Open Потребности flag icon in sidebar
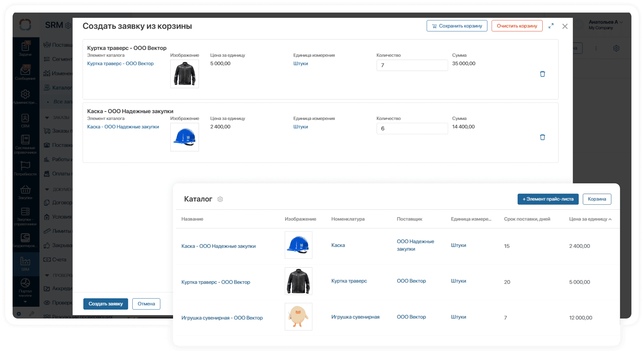Image resolution: width=644 pixels, height=351 pixels. [x=25, y=168]
